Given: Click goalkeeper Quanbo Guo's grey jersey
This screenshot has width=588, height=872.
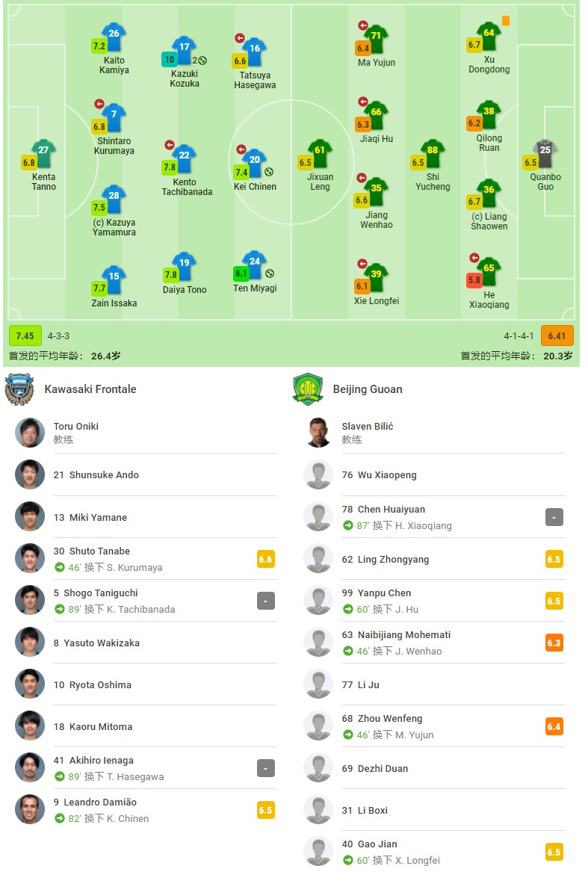Looking at the screenshot, I should click(545, 153).
